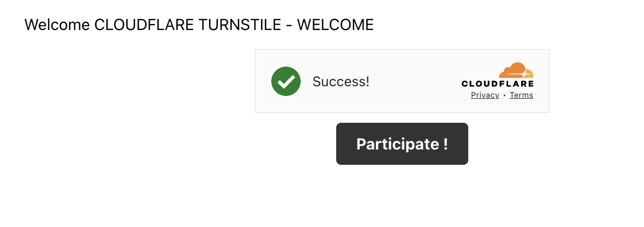The image size is (644, 227).
Task: Open the Terms link
Action: point(521,95)
